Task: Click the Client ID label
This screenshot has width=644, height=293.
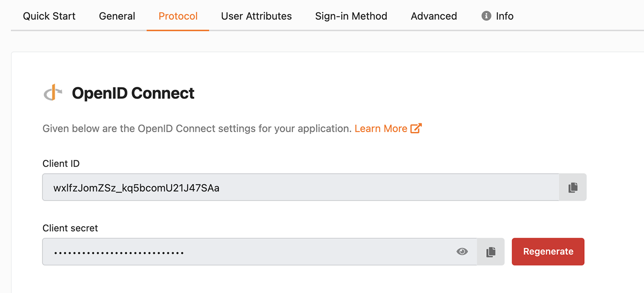Action: [x=61, y=163]
